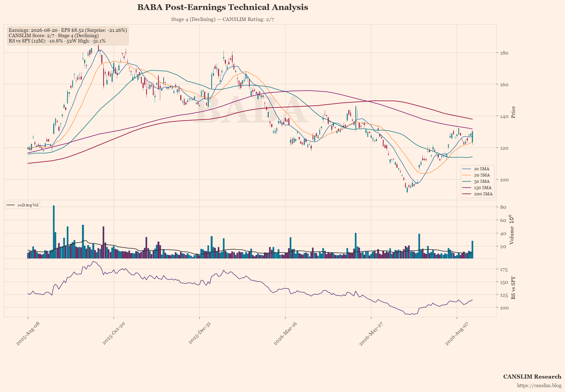Select the '200 SMA' legend entry

click(x=478, y=194)
